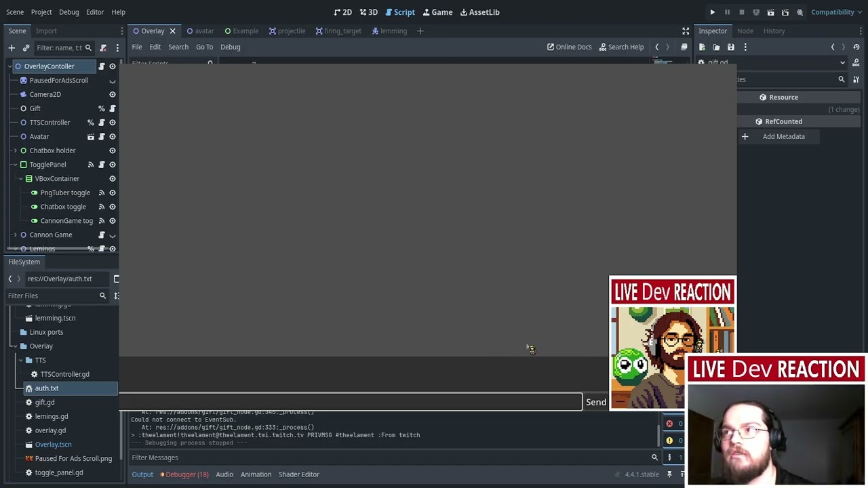Screen dimensions: 868x488
Task: Toggle visibility of Chatbox holder
Action: 113,150
